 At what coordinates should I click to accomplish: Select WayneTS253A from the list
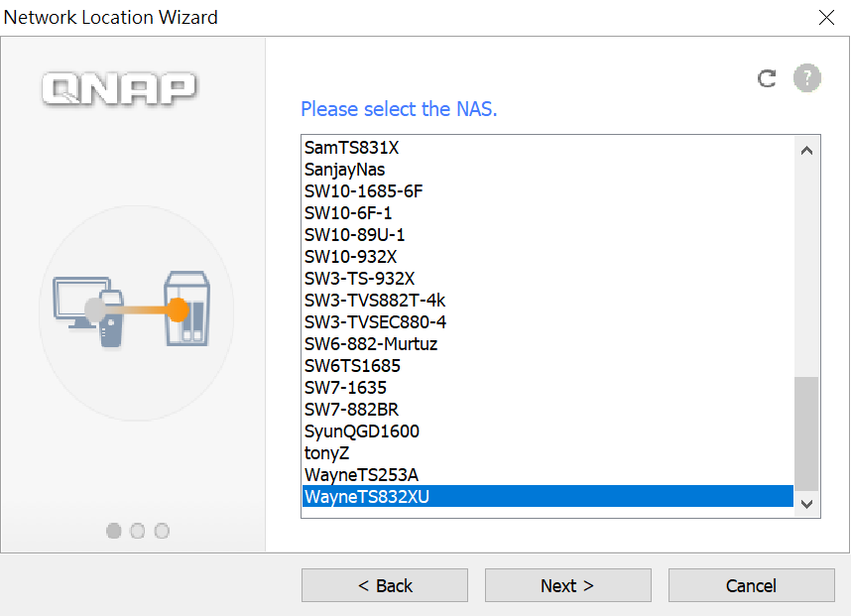[x=547, y=475]
